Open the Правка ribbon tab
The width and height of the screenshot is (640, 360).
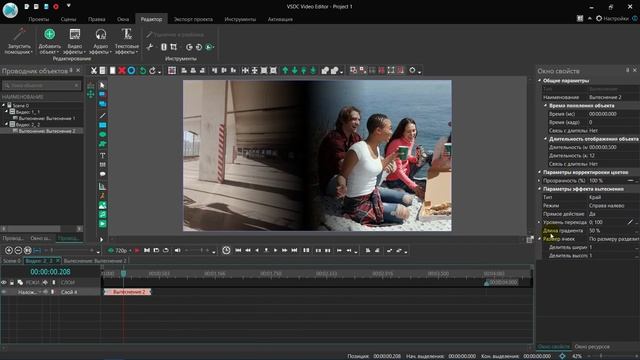click(96, 19)
